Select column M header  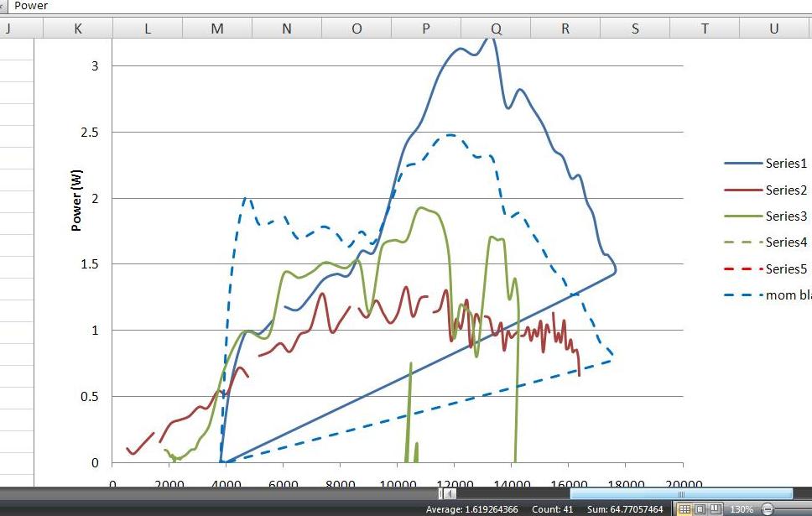point(217,29)
